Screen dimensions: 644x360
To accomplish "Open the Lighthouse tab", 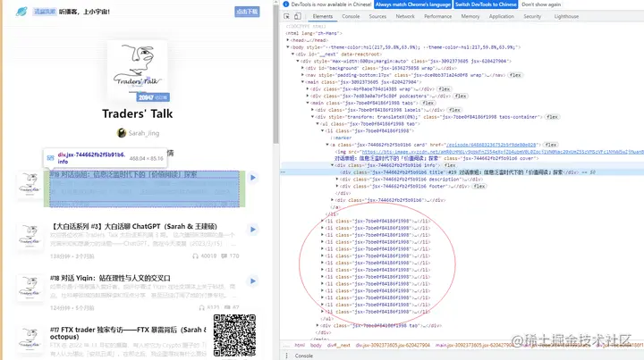I will pyautogui.click(x=566, y=16).
